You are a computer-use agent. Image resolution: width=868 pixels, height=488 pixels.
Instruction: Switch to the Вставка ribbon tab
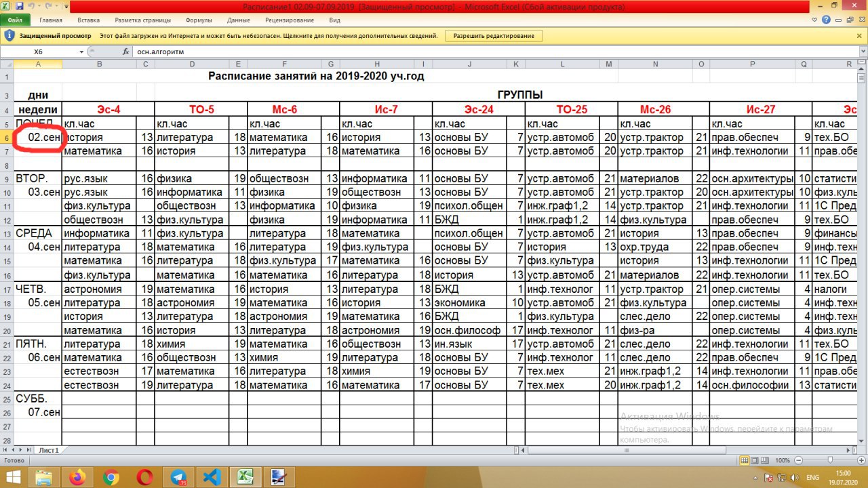(x=89, y=20)
